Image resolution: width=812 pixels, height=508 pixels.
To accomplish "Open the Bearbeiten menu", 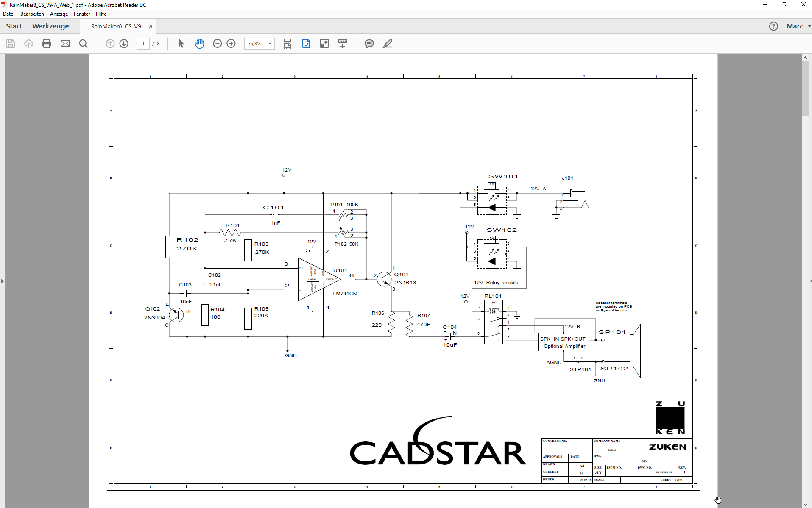I will coord(32,14).
